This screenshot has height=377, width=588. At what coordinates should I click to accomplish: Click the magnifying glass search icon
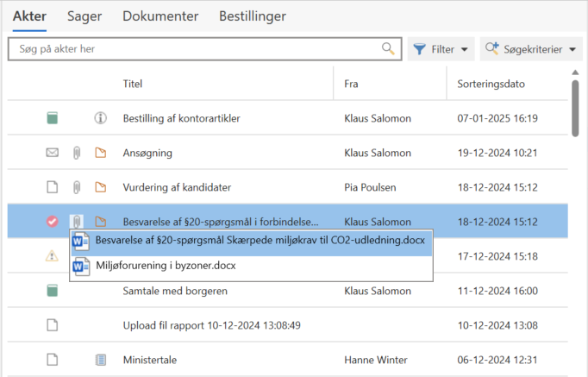click(x=389, y=49)
